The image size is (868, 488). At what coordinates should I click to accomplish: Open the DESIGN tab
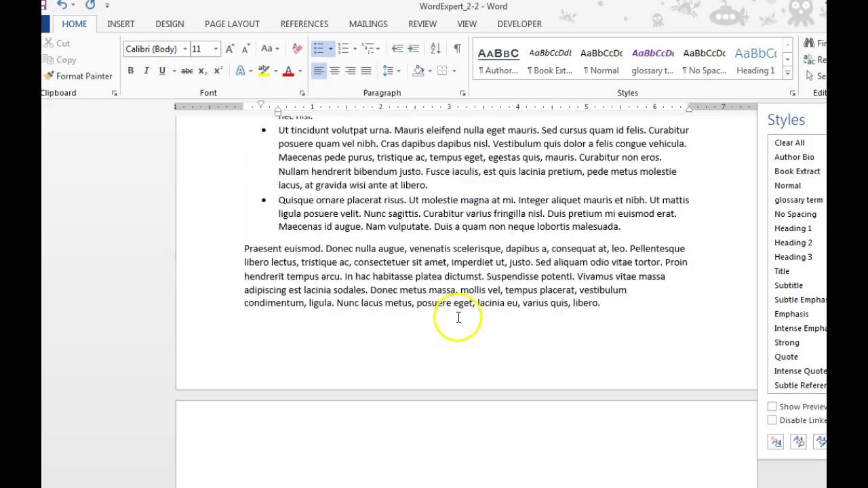click(x=170, y=24)
